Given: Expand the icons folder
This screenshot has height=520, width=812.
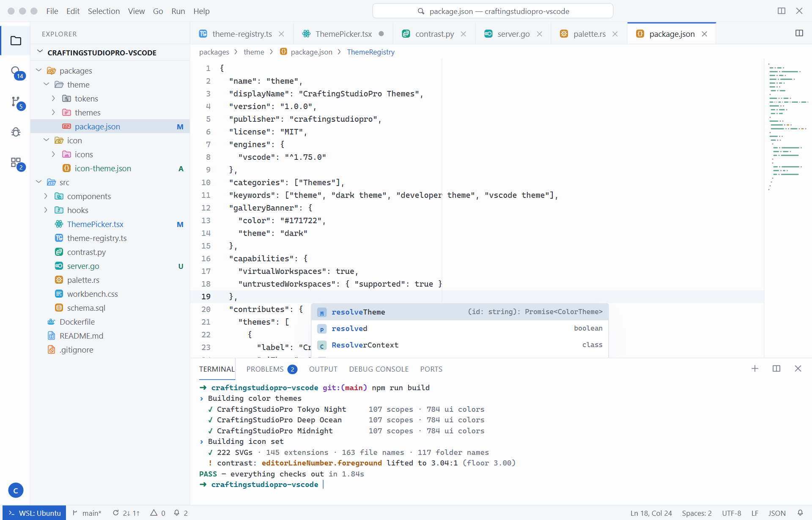Looking at the screenshot, I should 110,154.
